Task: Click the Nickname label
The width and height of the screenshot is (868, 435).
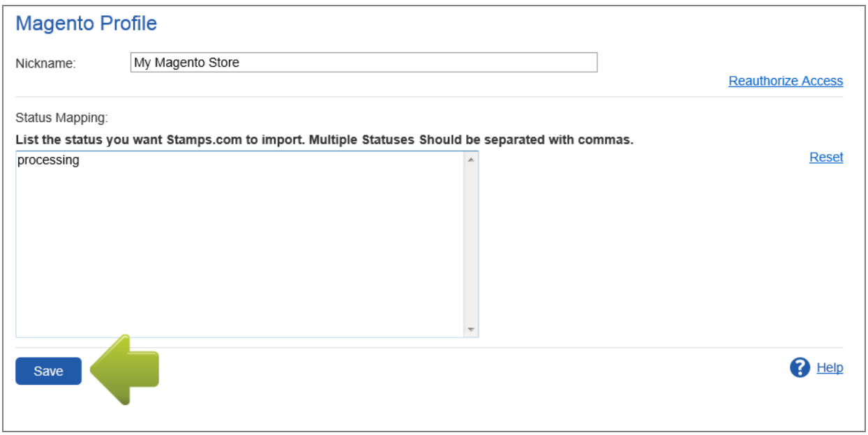Action: (45, 63)
